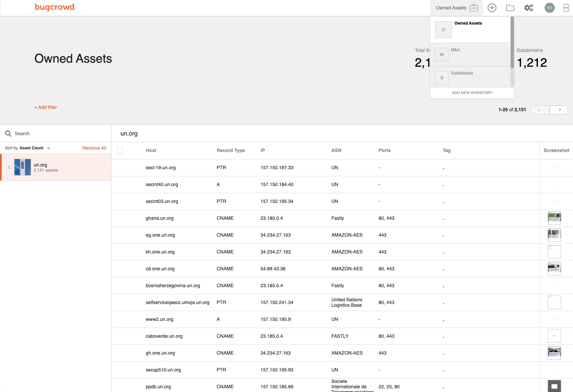This screenshot has width=573, height=392.
Task: Click + Add filter link
Action: click(46, 107)
